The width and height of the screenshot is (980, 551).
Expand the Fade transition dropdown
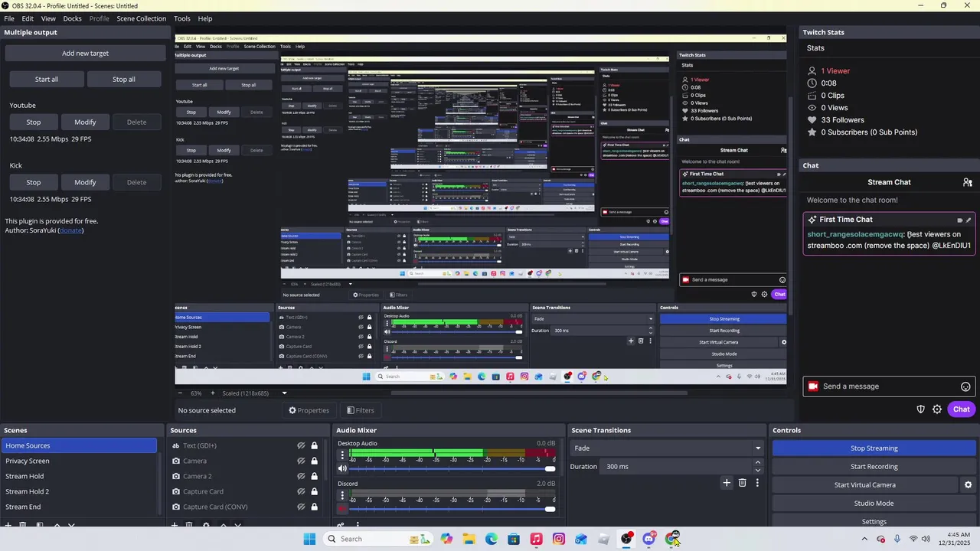pos(758,448)
